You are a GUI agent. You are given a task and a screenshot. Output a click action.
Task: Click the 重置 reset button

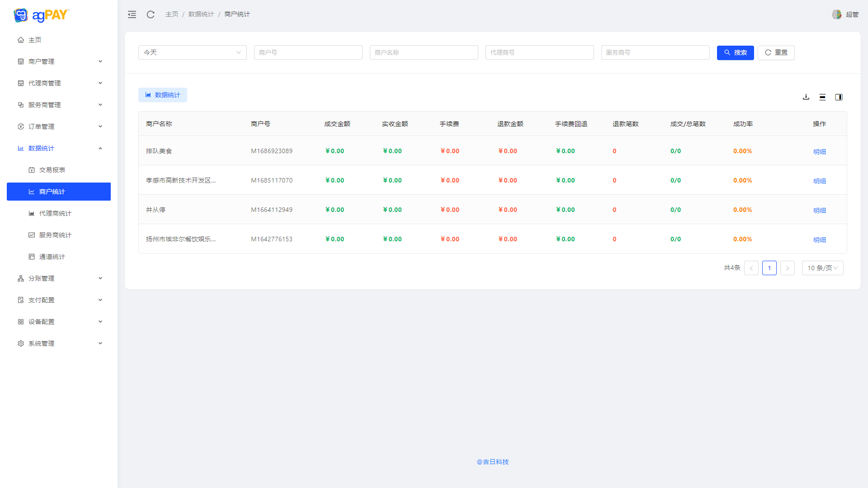point(776,52)
